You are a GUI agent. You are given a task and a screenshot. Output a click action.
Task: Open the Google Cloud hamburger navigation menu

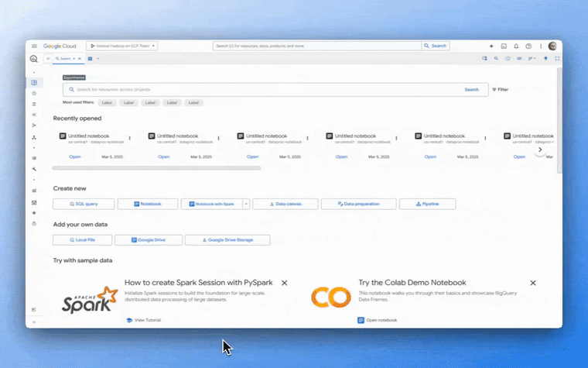tap(34, 46)
